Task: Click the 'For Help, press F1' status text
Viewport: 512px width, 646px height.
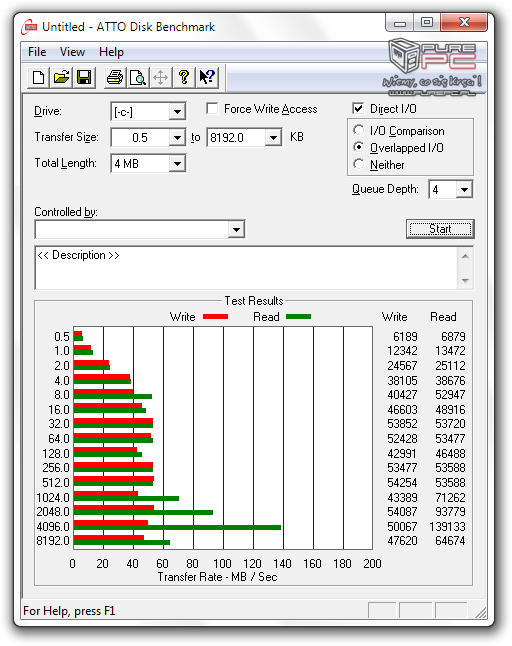Action: [69, 611]
